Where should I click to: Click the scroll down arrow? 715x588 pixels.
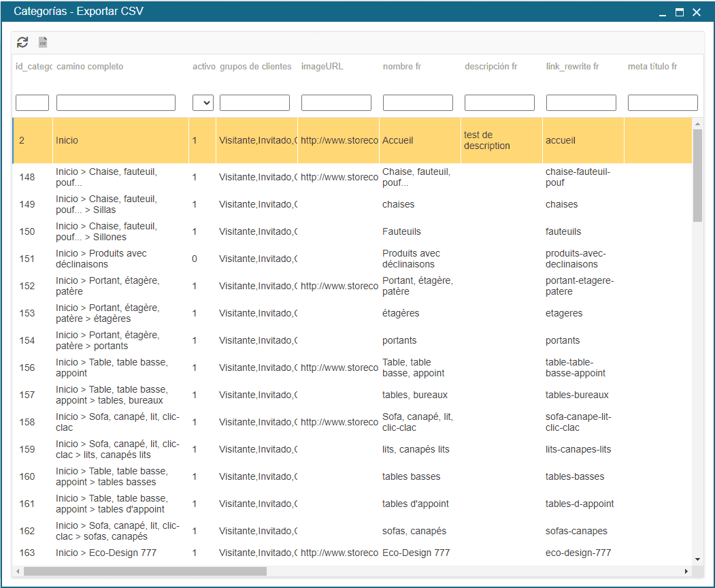[697, 559]
